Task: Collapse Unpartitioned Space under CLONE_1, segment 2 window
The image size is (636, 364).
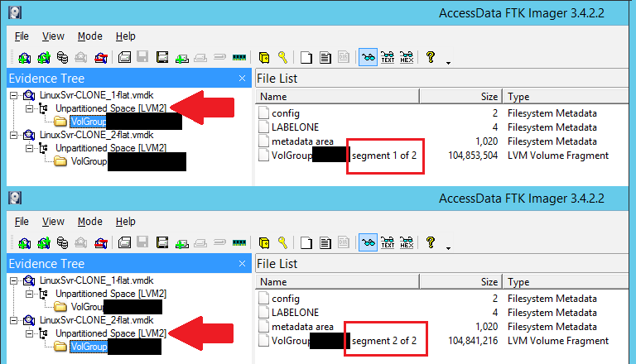Action: click(x=29, y=294)
